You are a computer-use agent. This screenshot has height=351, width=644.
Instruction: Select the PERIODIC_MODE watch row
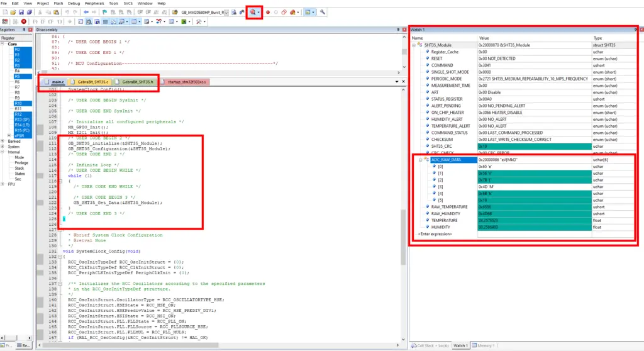[523, 79]
